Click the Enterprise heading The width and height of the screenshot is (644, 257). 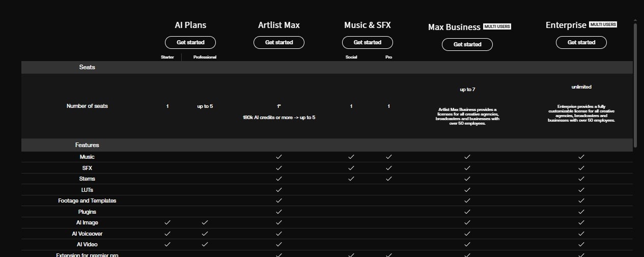click(566, 25)
